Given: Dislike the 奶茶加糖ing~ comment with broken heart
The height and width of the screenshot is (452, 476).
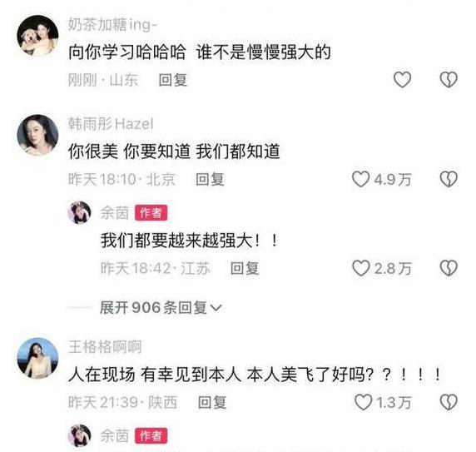Looking at the screenshot, I should click(449, 80).
